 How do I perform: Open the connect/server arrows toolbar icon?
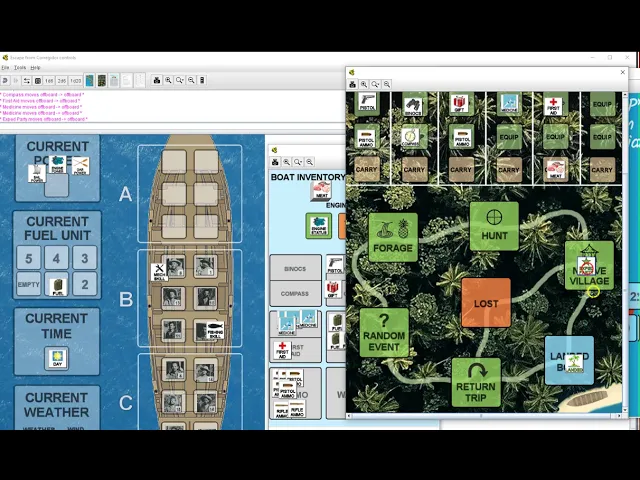tap(27, 80)
